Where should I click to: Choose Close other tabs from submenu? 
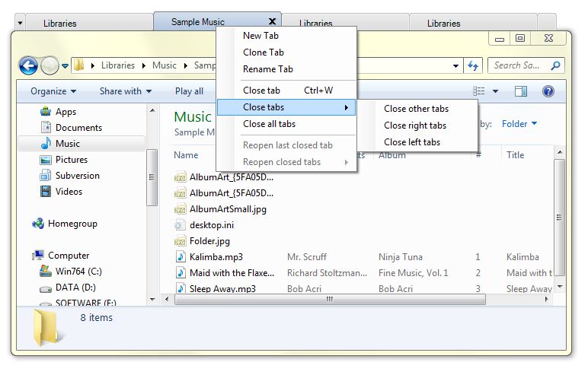(x=416, y=109)
